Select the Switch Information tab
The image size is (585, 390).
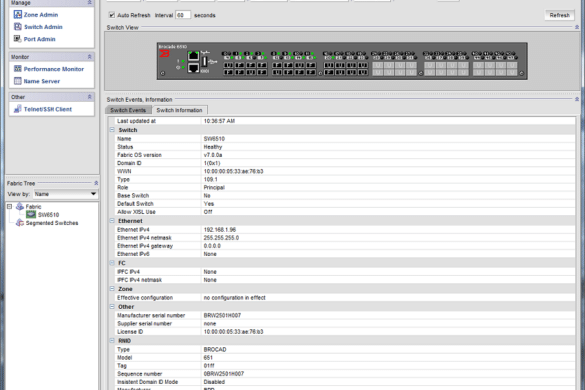pos(179,110)
